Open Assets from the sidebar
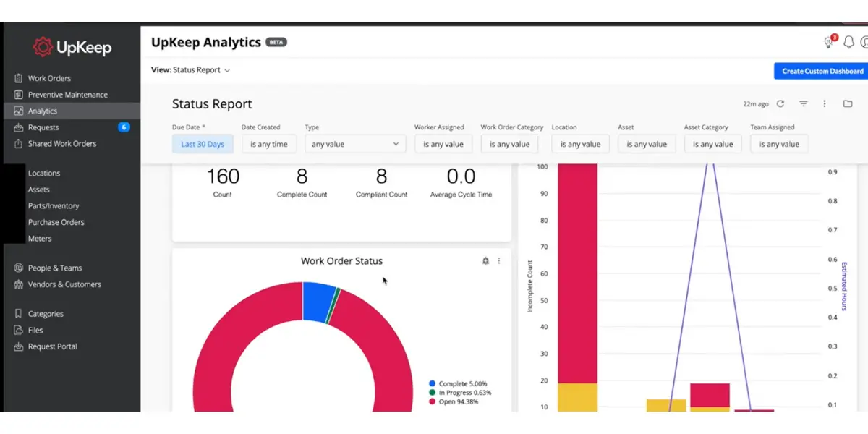This screenshot has height=434, width=868. click(39, 190)
